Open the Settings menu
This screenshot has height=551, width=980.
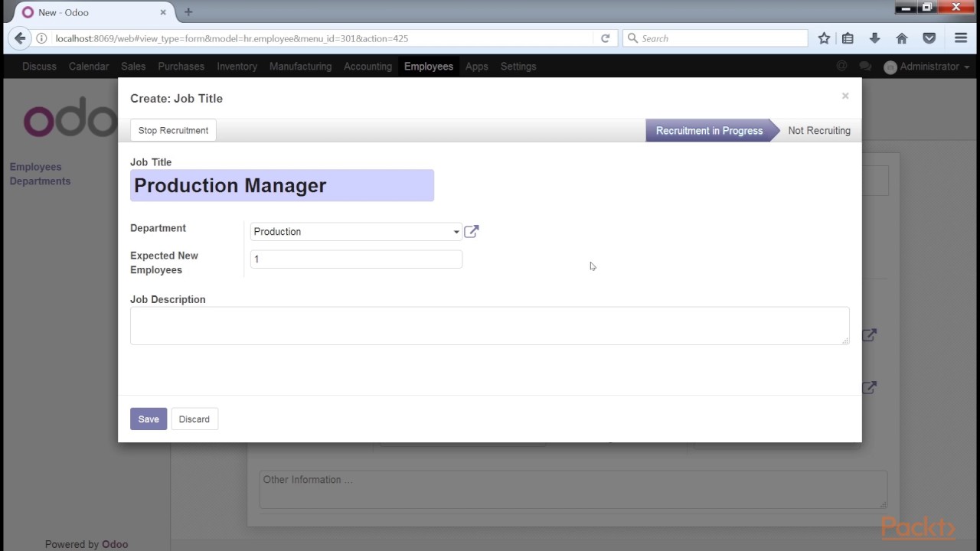tap(518, 67)
